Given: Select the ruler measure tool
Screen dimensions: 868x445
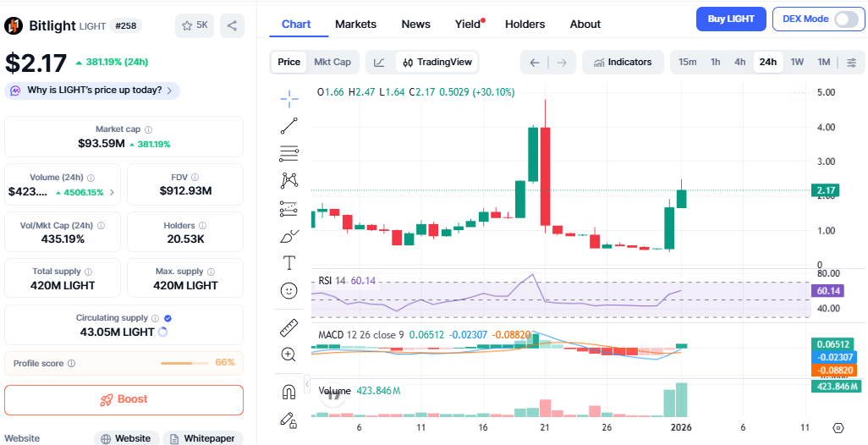Looking at the screenshot, I should point(289,327).
